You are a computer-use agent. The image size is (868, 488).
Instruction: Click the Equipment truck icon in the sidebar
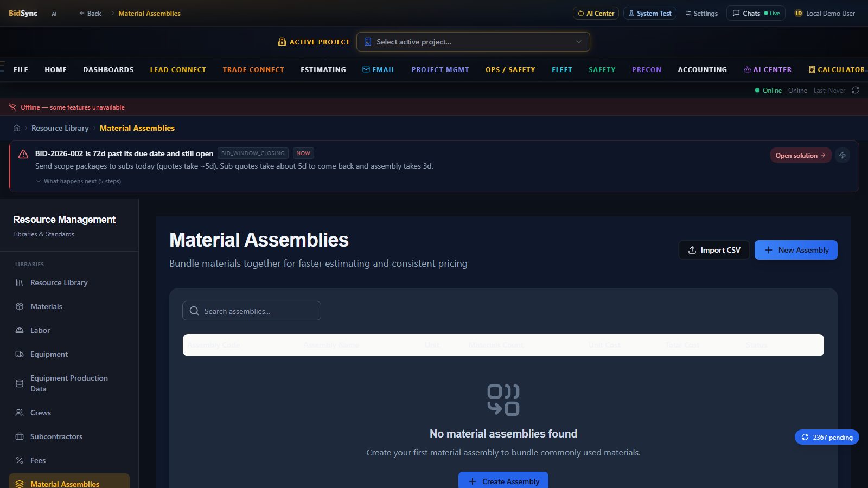coord(20,354)
